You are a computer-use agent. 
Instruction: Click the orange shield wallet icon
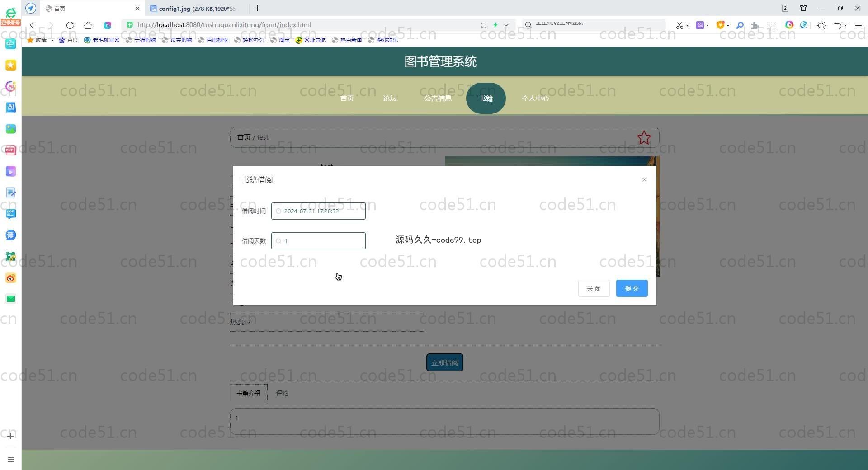[x=721, y=25]
